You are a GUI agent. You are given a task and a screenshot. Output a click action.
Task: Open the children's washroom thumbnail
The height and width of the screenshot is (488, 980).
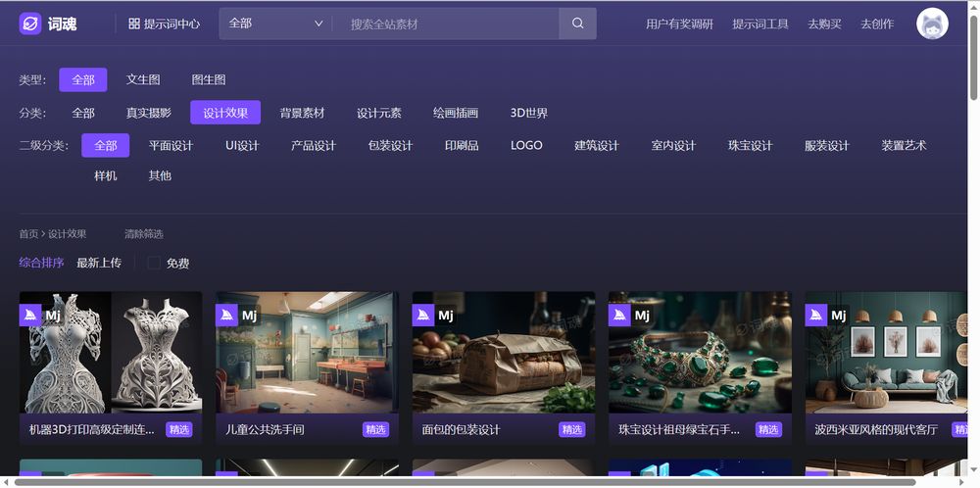pyautogui.click(x=307, y=353)
